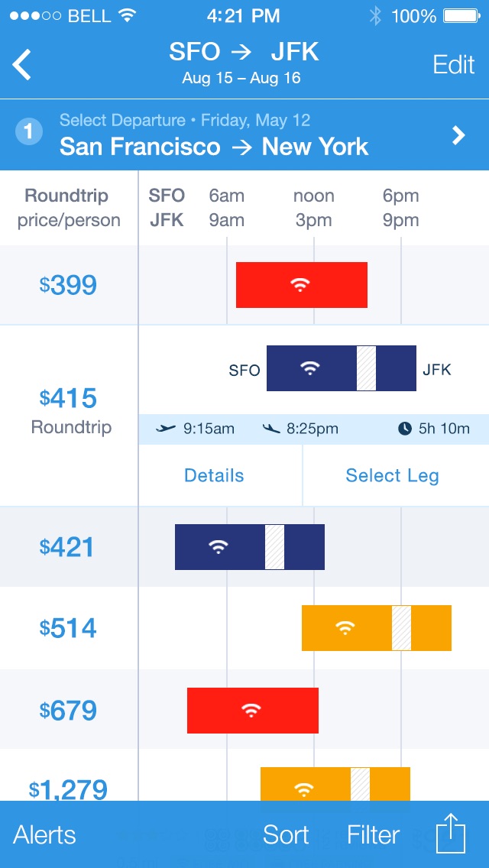Tap the layover stripe on the $415 flight bar
The width and height of the screenshot is (489, 868).
(x=366, y=368)
